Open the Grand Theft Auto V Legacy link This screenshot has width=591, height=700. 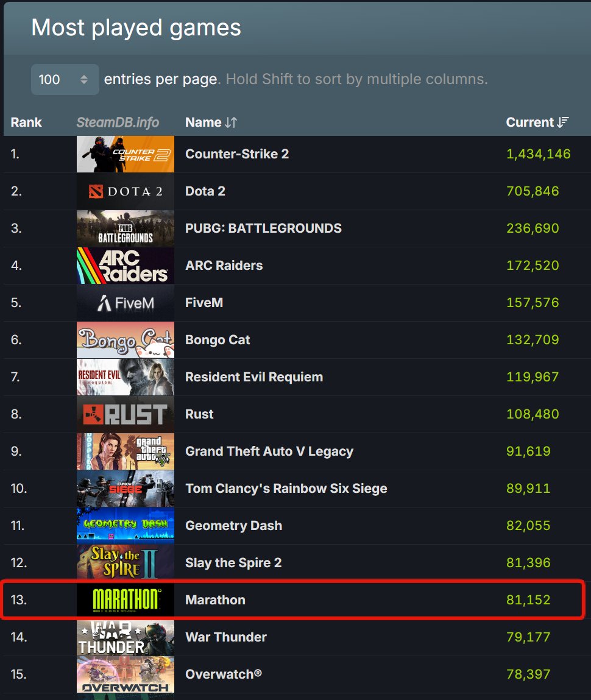(269, 451)
